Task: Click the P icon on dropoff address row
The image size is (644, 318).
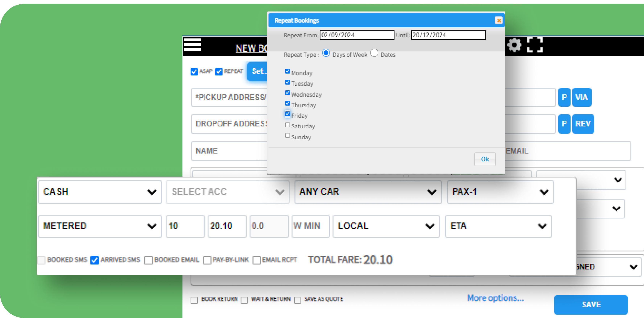Action: [564, 123]
